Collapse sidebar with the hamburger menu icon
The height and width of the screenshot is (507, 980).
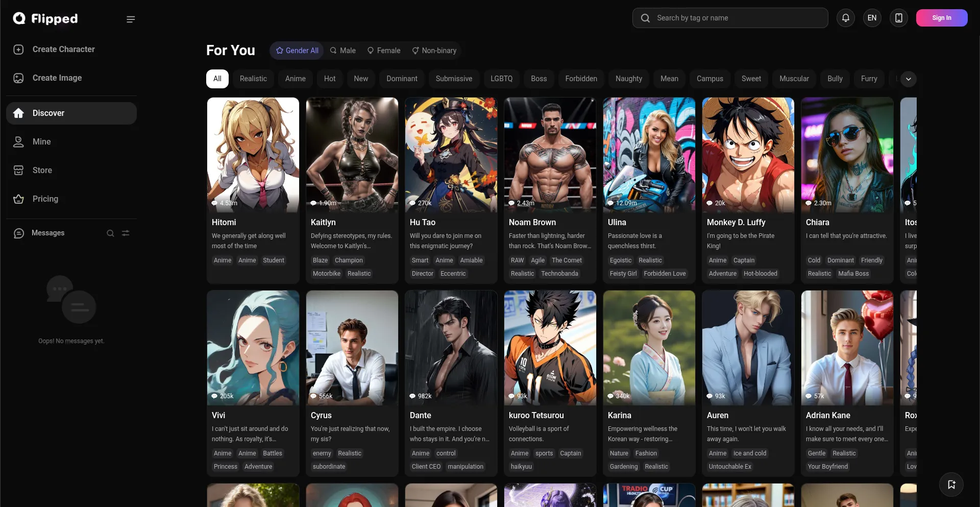(131, 19)
